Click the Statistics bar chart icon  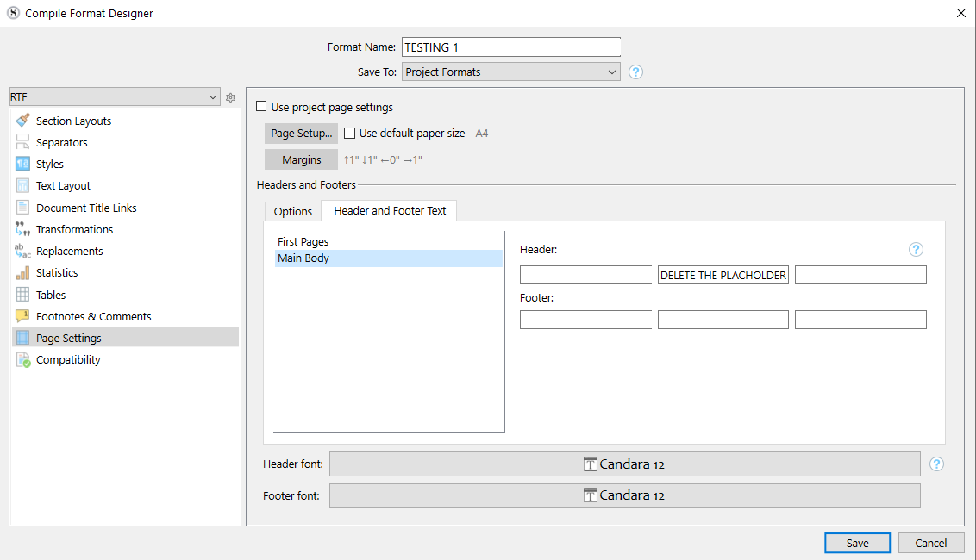click(22, 272)
